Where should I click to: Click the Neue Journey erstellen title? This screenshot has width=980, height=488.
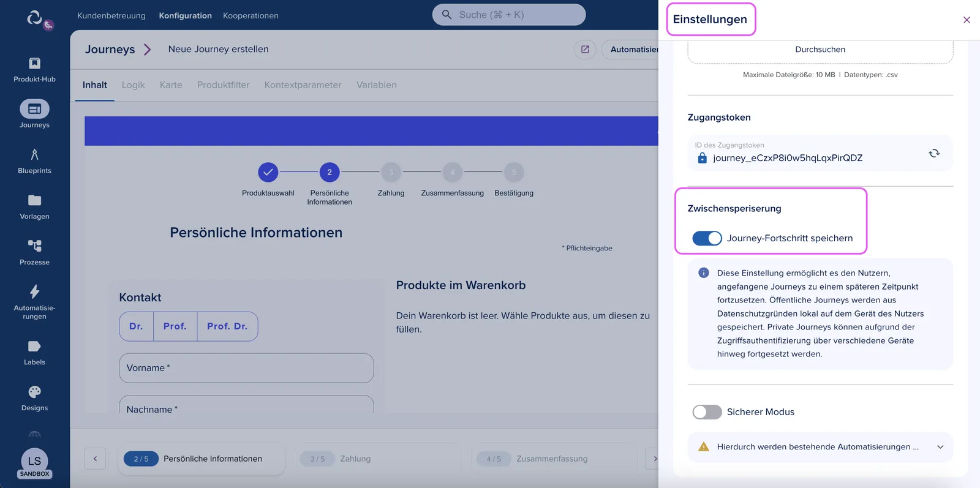(219, 50)
